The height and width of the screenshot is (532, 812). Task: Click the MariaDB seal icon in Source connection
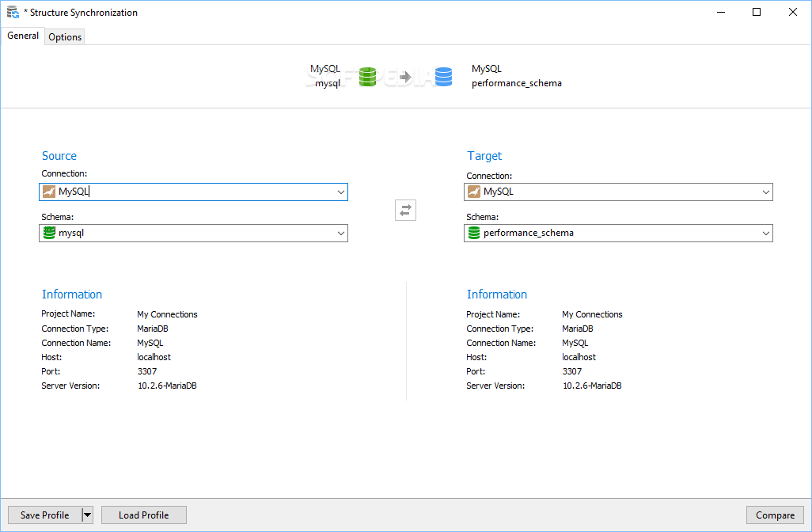tap(49, 192)
